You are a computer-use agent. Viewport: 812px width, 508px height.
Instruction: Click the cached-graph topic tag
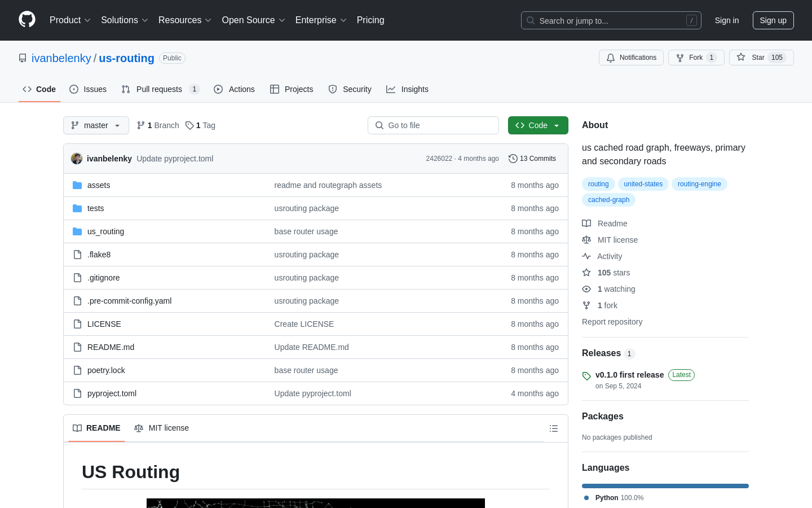click(608, 200)
